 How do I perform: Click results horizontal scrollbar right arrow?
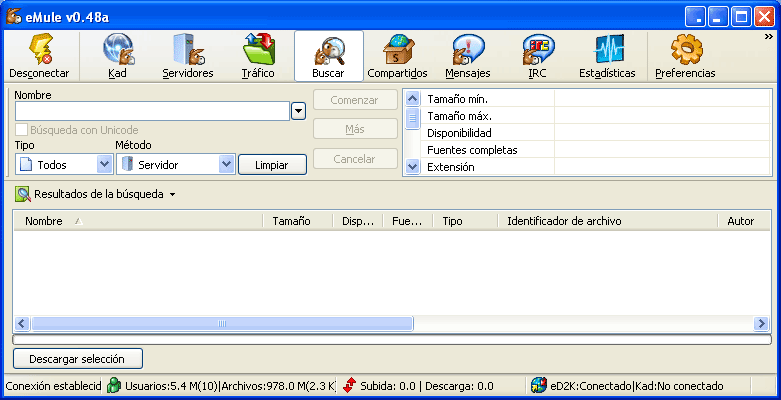coord(761,323)
